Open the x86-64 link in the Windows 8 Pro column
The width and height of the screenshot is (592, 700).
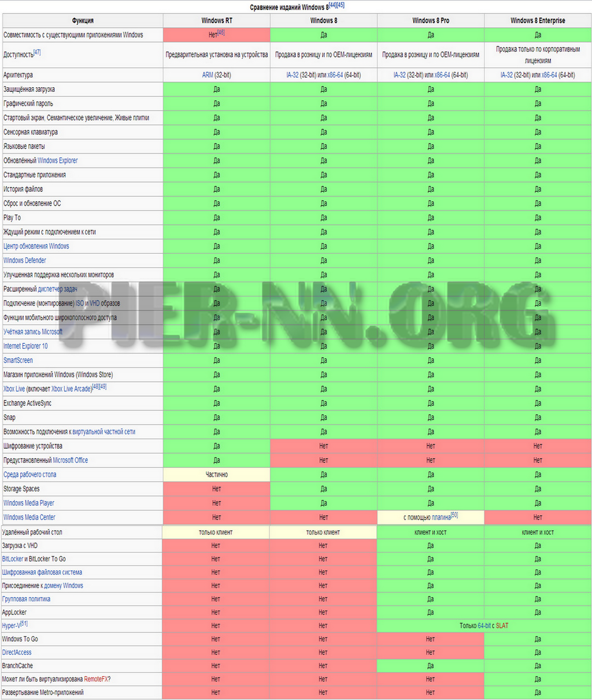click(x=442, y=75)
